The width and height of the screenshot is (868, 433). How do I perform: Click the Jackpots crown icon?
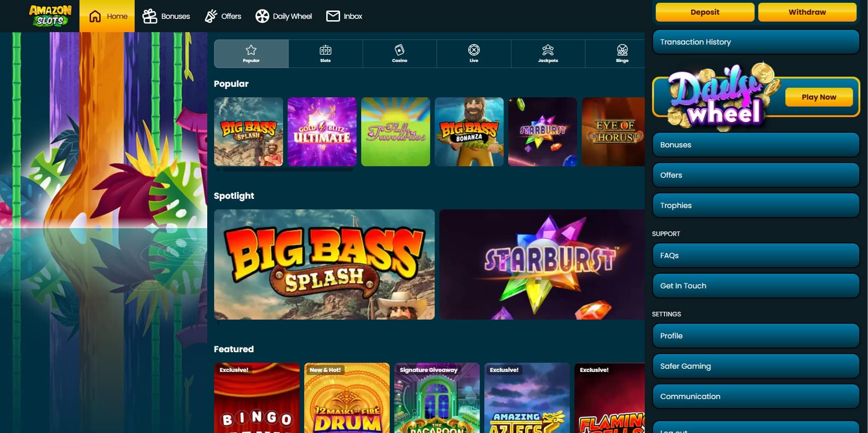pyautogui.click(x=548, y=49)
